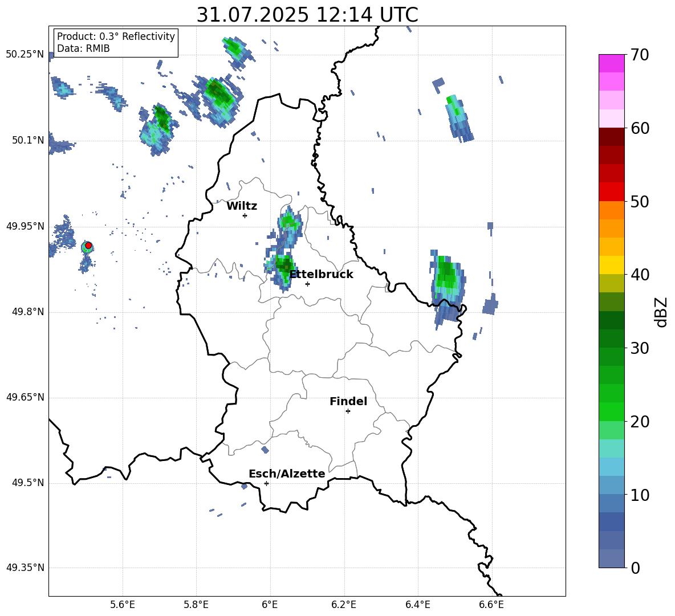Click the title 31.07.2025 12:14 UTC
The image size is (675, 616).
[307, 15]
